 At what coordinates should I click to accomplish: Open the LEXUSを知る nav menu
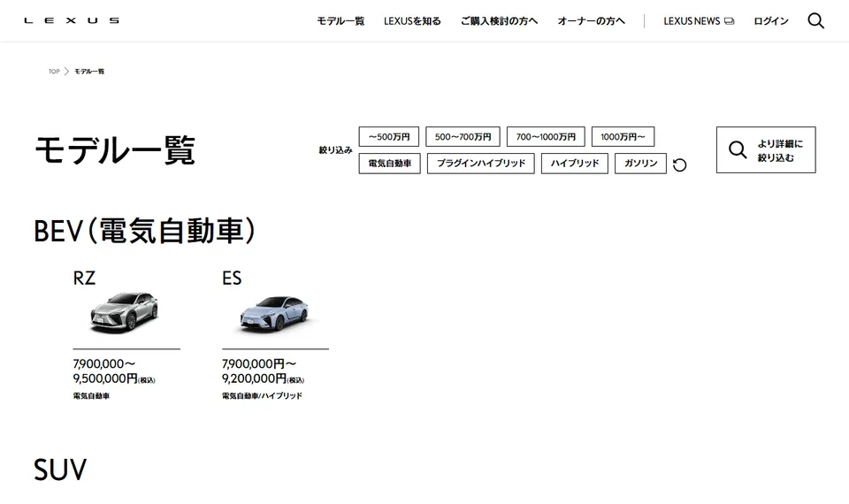pos(412,21)
